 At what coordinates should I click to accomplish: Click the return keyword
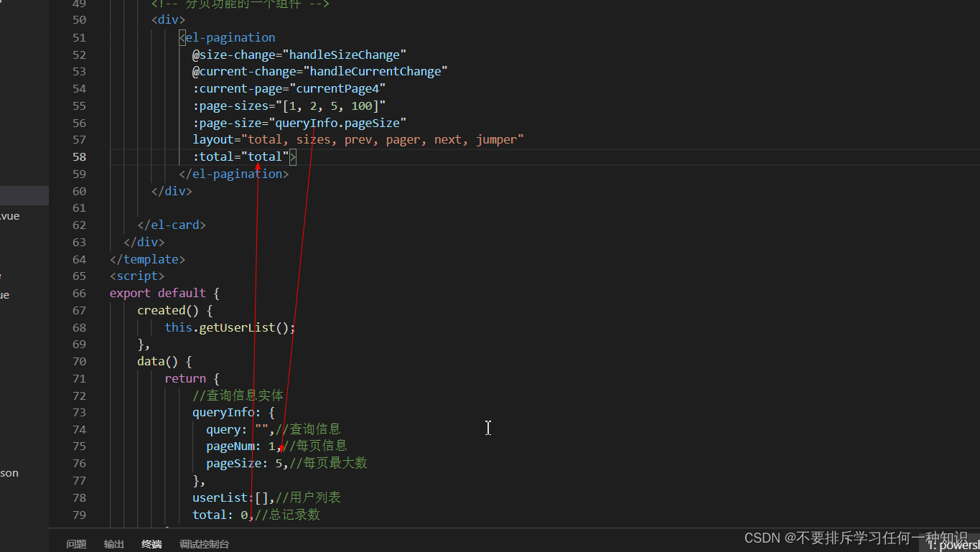click(x=185, y=378)
